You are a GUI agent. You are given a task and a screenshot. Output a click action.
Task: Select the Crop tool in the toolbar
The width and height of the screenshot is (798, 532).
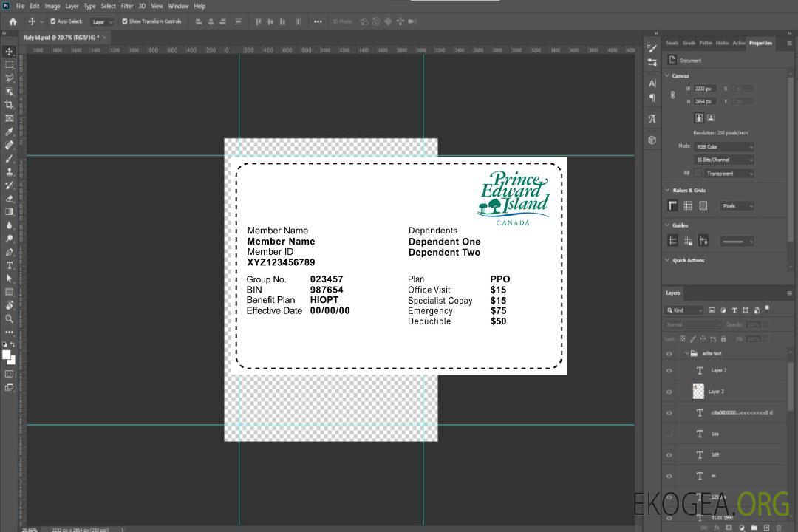[9, 105]
